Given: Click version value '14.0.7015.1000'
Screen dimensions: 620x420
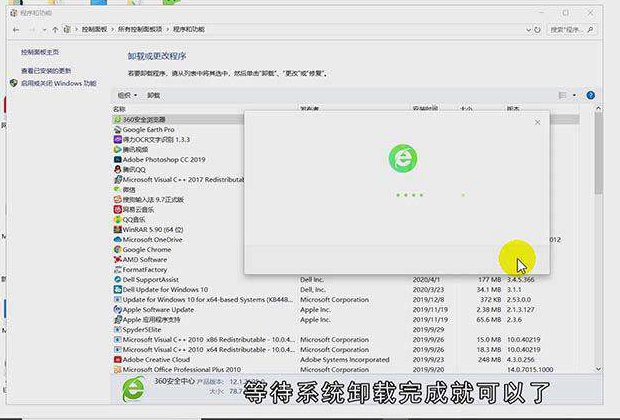Looking at the screenshot, I should pyautogui.click(x=530, y=369).
